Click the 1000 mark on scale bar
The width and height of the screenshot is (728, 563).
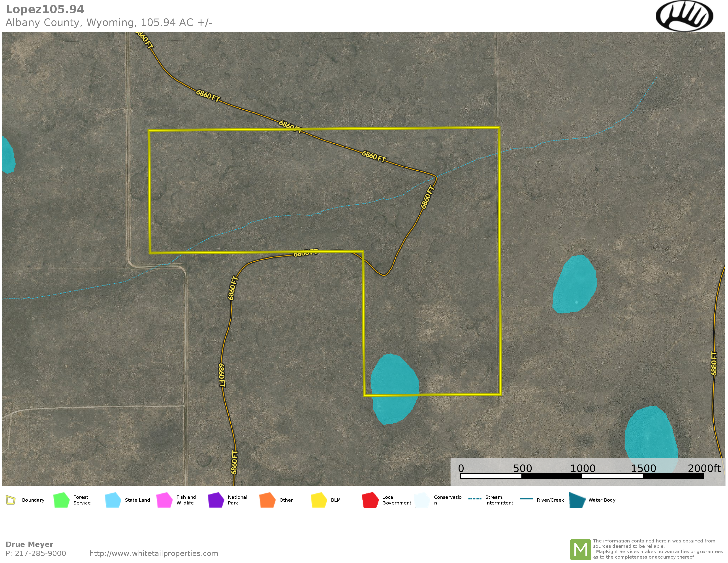point(582,469)
